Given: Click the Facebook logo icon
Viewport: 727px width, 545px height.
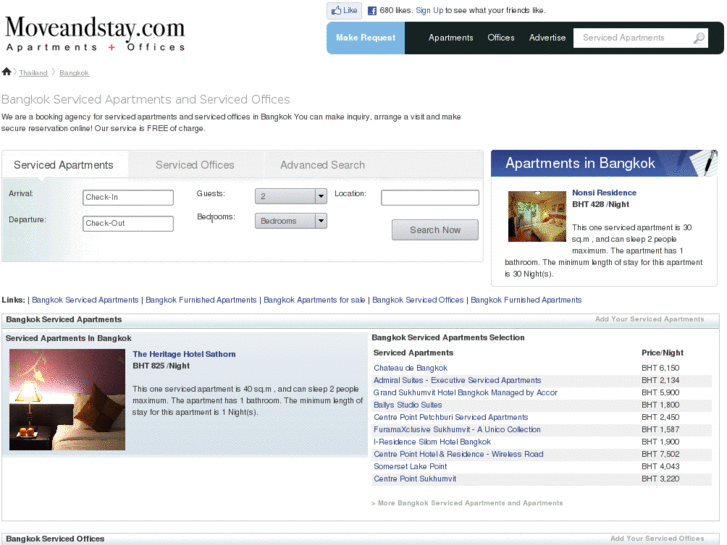Looking at the screenshot, I should (x=372, y=11).
